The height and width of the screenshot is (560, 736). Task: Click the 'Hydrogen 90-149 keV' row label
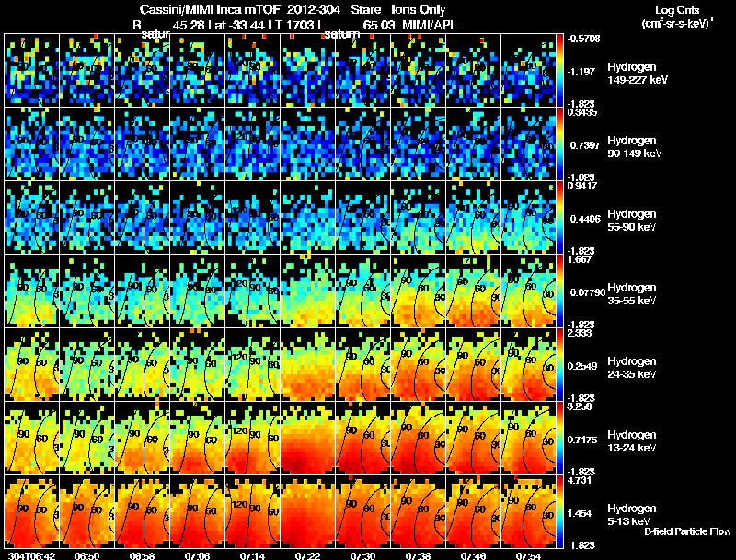635,147
